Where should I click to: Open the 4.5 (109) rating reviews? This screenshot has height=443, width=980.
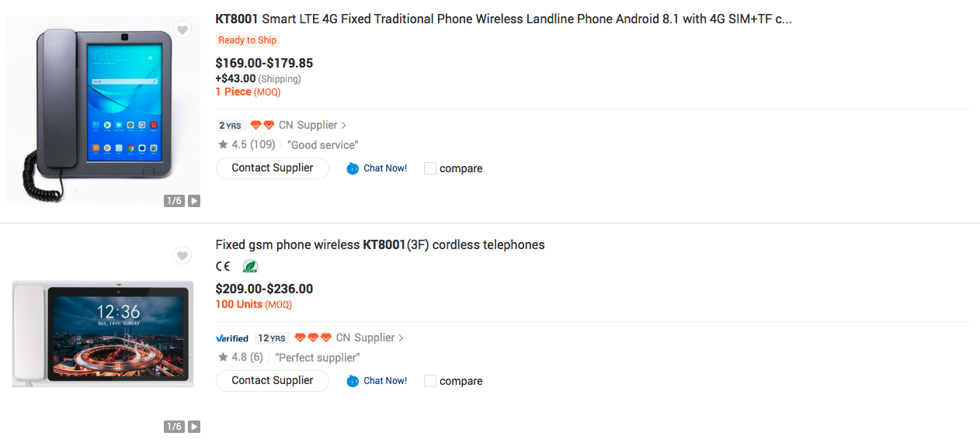[247, 145]
